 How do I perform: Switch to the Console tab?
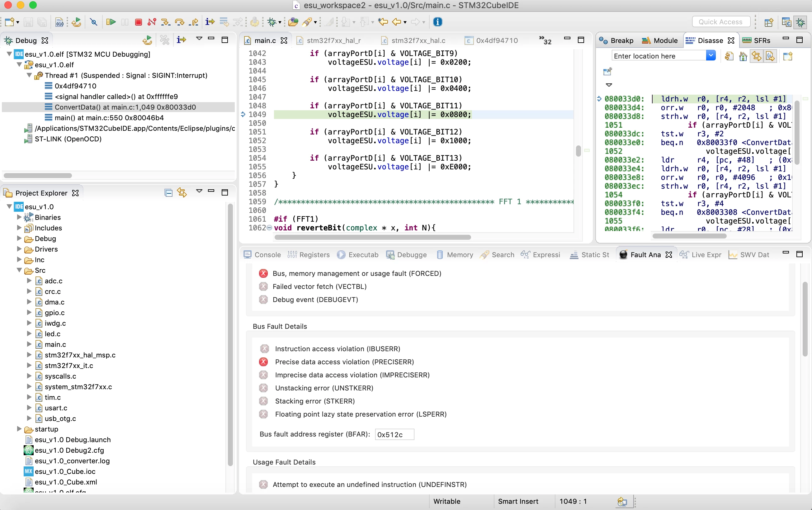(x=262, y=255)
